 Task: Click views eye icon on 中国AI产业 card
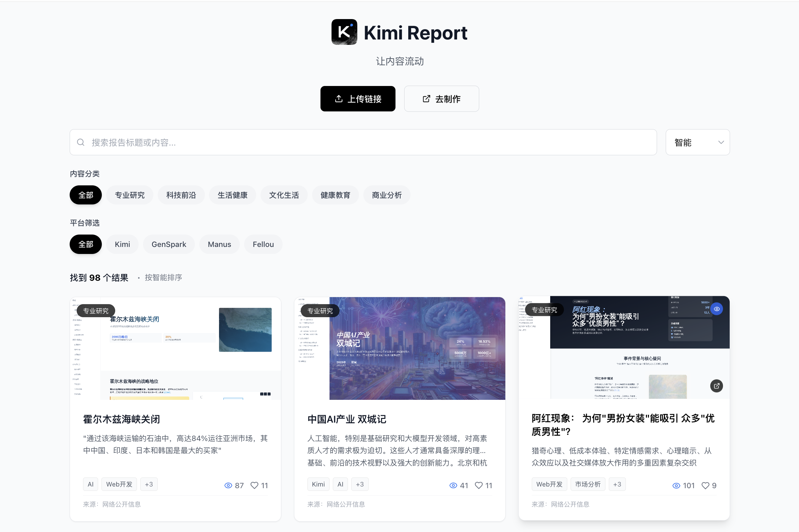453,485
